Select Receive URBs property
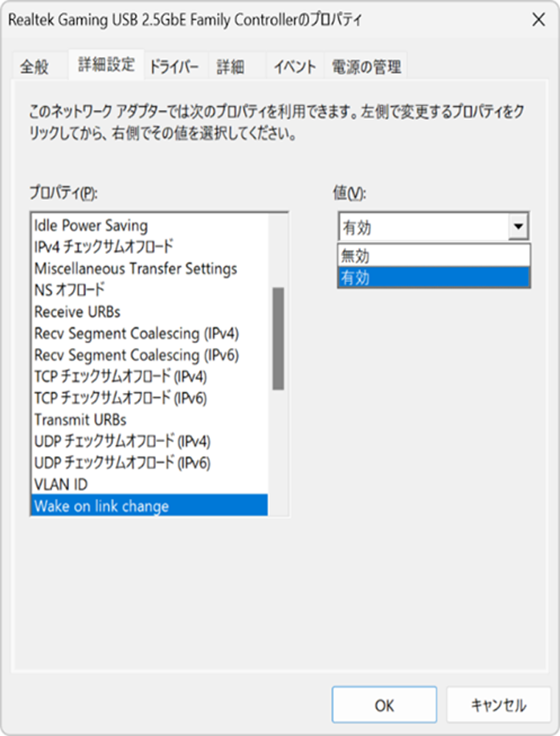Viewport: 560px width, 736px height. [x=149, y=312]
